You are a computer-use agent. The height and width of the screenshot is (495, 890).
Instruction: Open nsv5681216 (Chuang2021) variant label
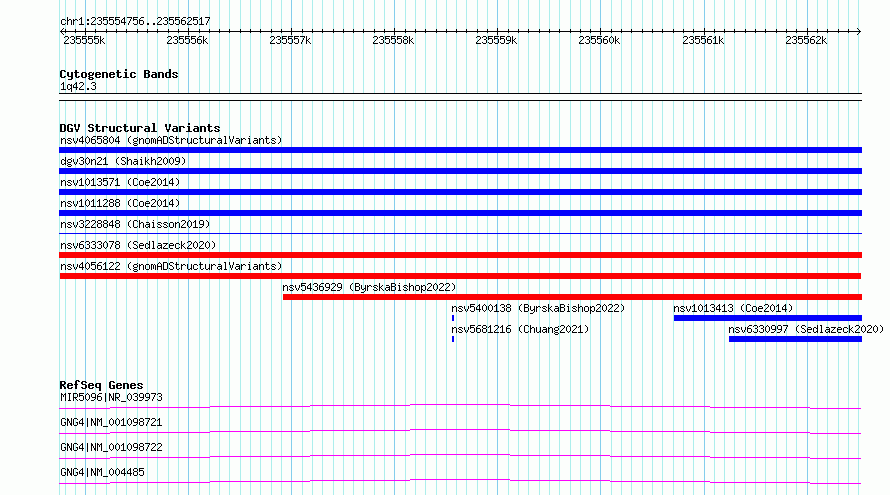pyautogui.click(x=520, y=329)
